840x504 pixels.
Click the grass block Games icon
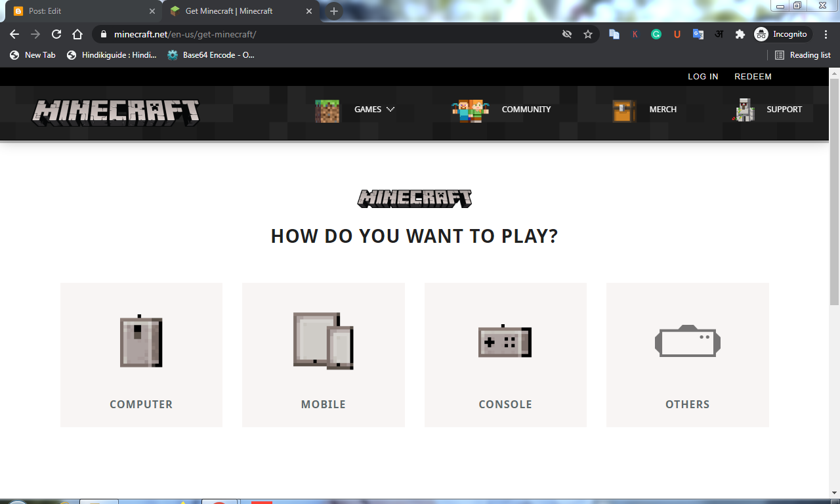[327, 111]
